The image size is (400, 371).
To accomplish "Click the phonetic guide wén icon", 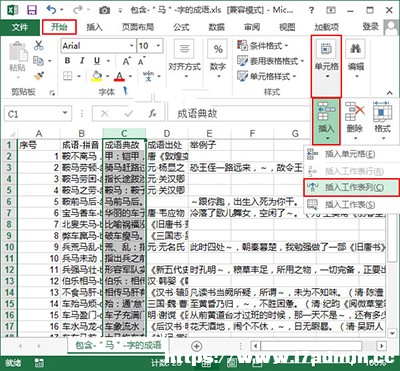I will tap(148, 76).
